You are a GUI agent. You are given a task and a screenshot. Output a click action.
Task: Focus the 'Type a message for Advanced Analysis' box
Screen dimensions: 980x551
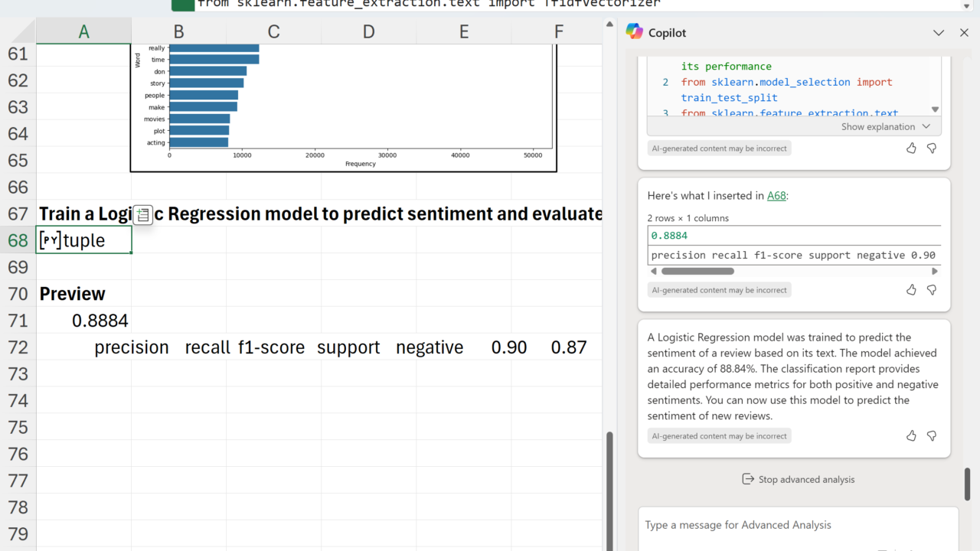(796, 525)
